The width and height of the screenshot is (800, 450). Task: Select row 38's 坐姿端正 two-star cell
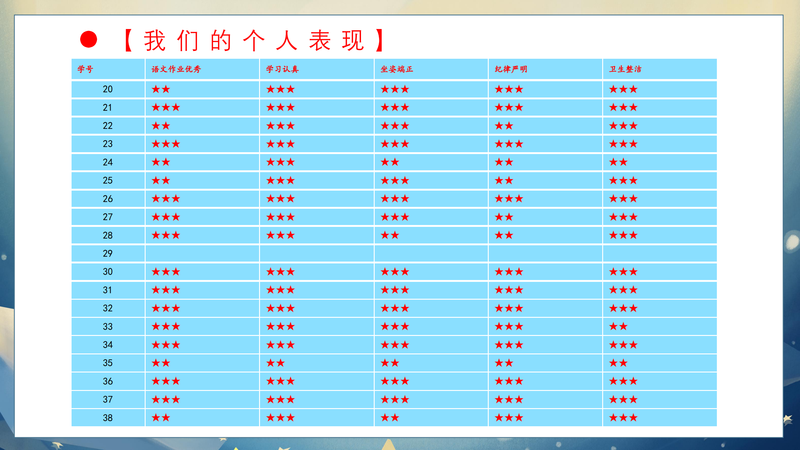point(431,418)
